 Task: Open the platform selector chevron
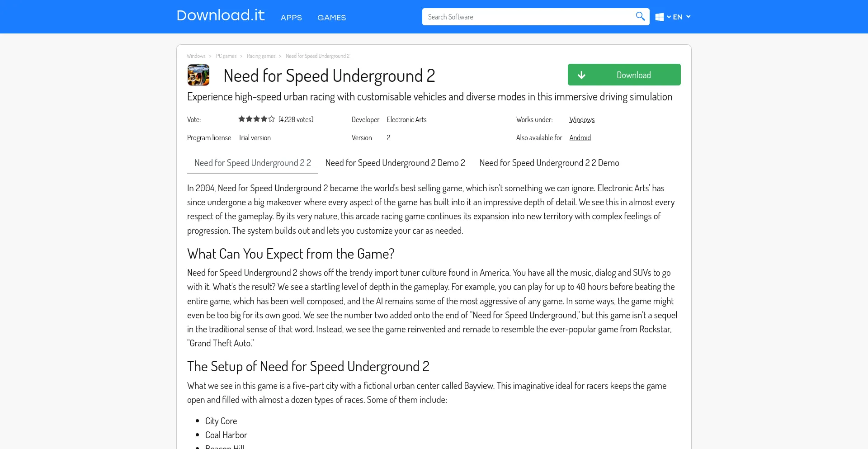669,17
